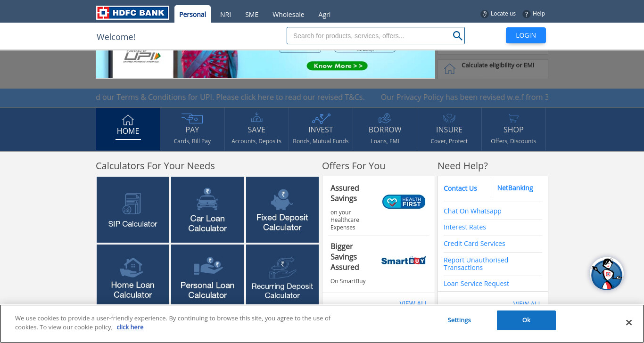Open the Personal Loan Calculator tile
Image resolution: width=644 pixels, height=343 pixels.
(207, 274)
